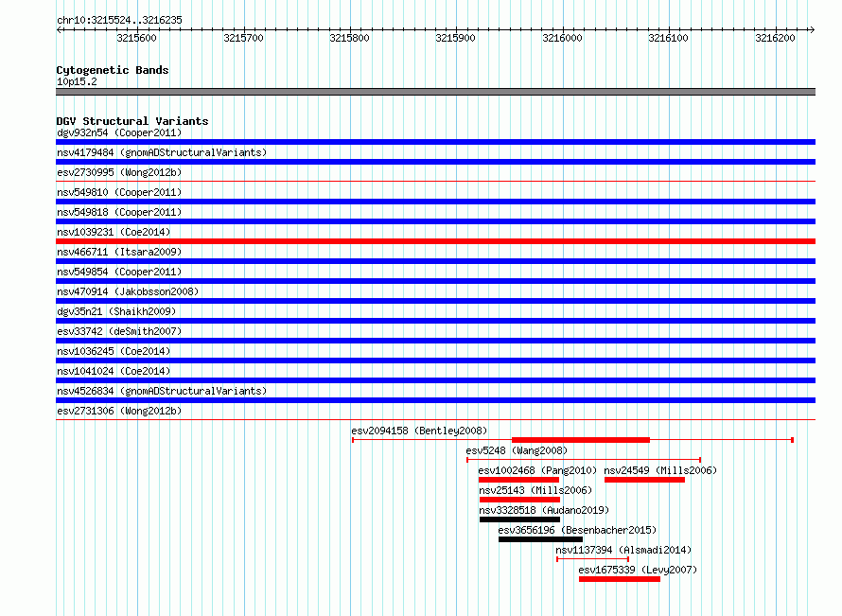Image resolution: width=842 pixels, height=616 pixels.
Task: Open the nsv4179484 gnomADStructuralVariants entry
Action: [162, 152]
